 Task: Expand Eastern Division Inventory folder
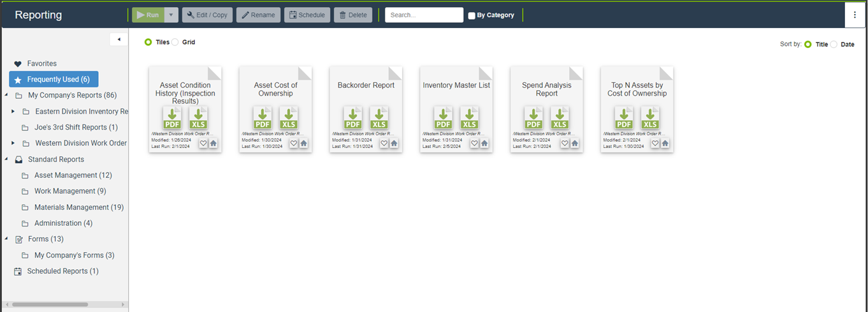point(13,112)
